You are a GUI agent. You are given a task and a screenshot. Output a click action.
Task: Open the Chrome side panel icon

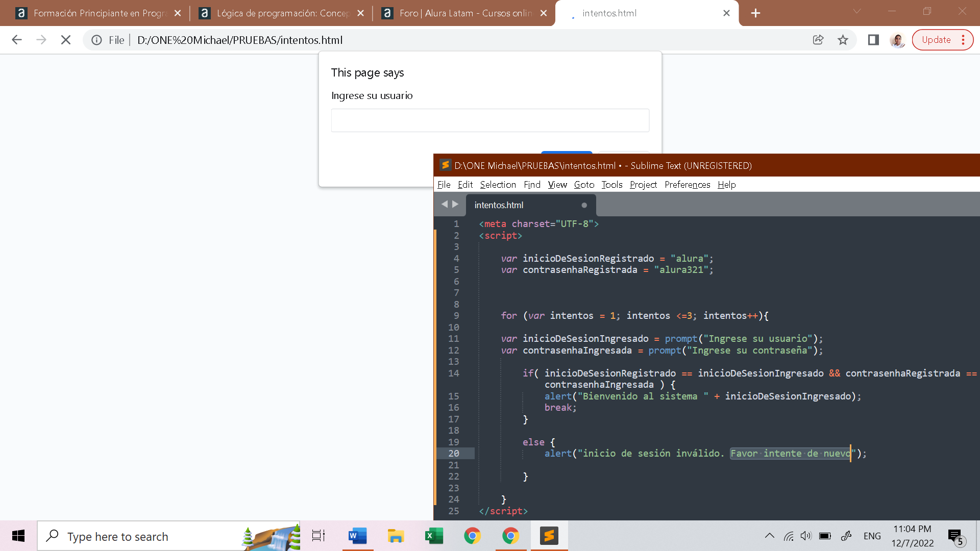pyautogui.click(x=873, y=40)
